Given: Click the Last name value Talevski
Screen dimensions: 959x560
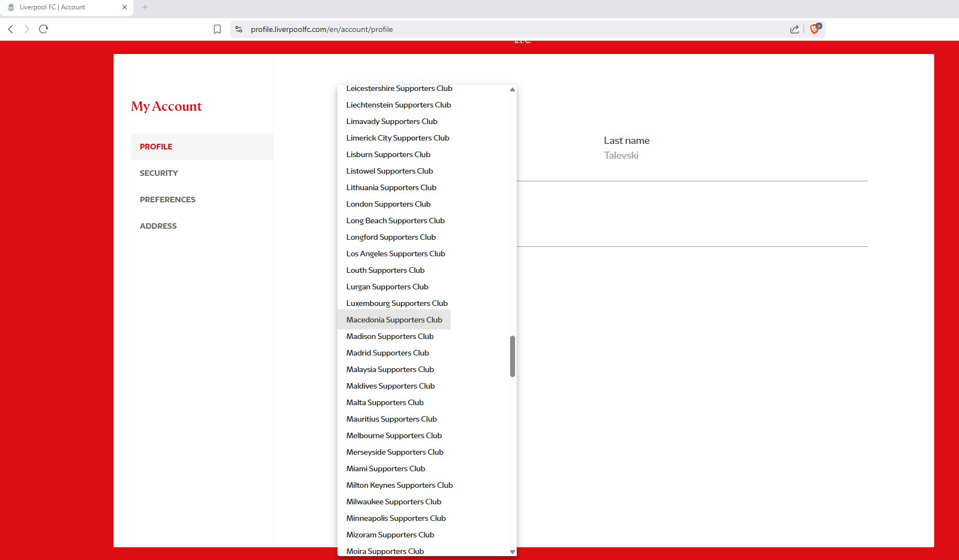Looking at the screenshot, I should click(x=621, y=155).
